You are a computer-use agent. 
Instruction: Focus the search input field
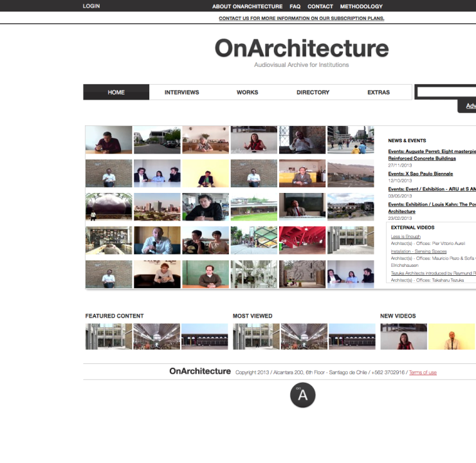[446, 93]
